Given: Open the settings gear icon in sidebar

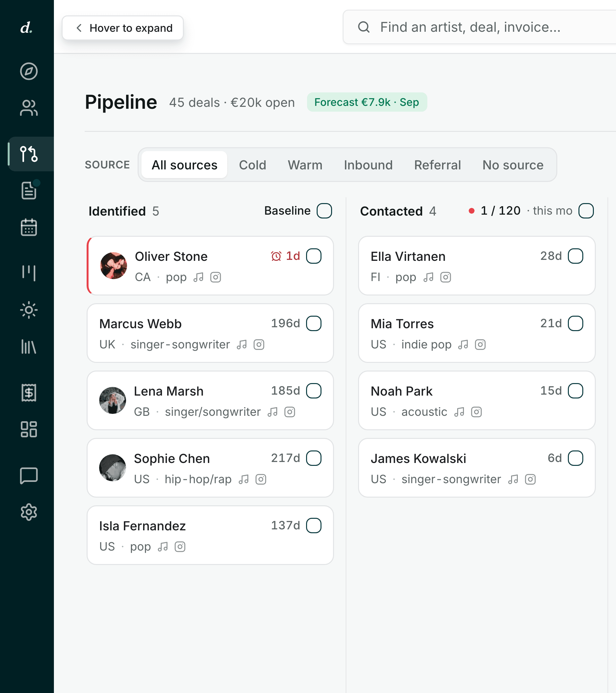Looking at the screenshot, I should coord(29,512).
